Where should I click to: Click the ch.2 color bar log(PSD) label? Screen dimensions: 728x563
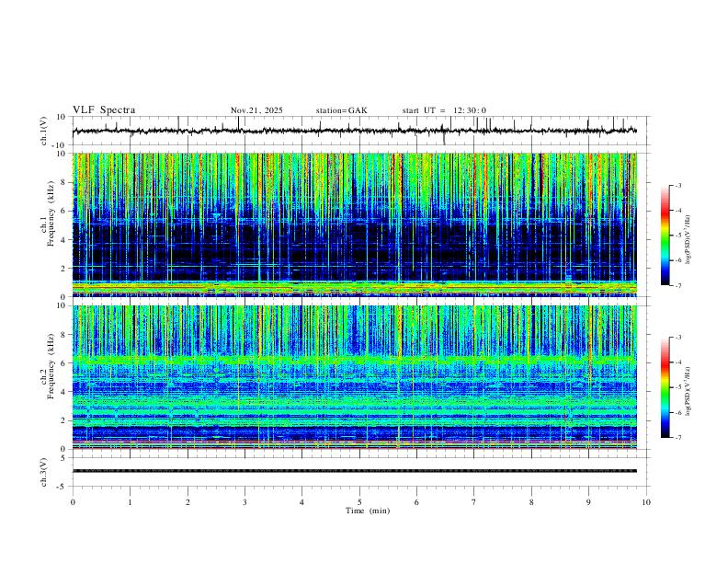(688, 392)
